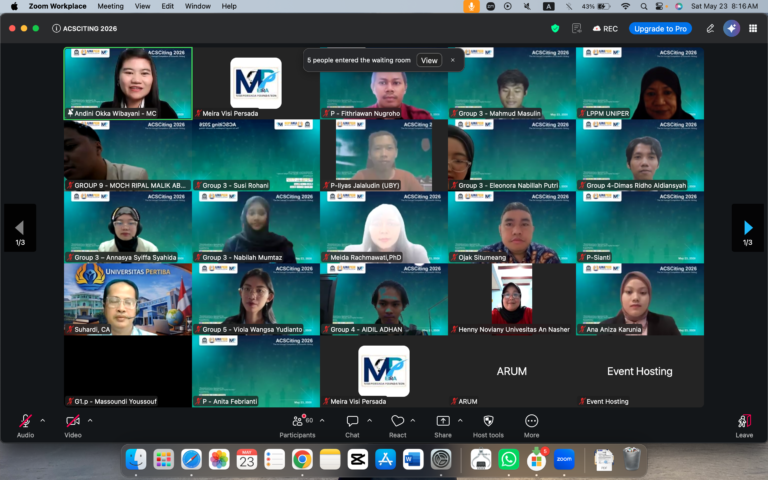This screenshot has width=768, height=480.
Task: Open Zoom icon in the Dock
Action: [x=564, y=459]
